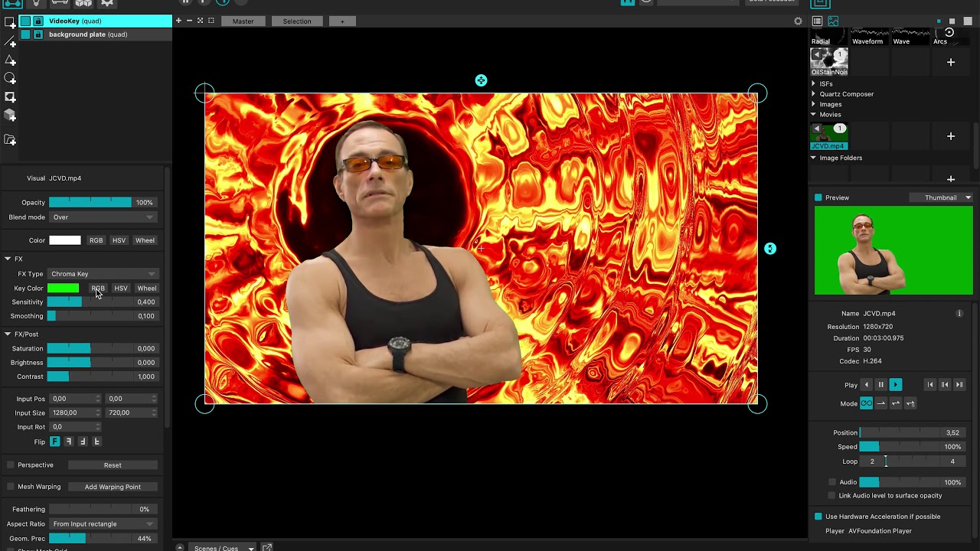
Task: Click the dashed selection frame icon above canvas
Action: tap(211, 21)
